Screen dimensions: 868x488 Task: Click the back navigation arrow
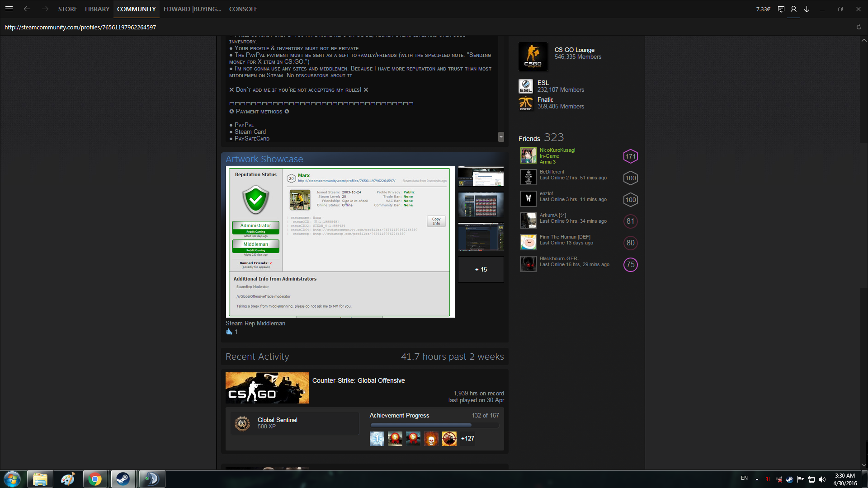pyautogui.click(x=27, y=9)
